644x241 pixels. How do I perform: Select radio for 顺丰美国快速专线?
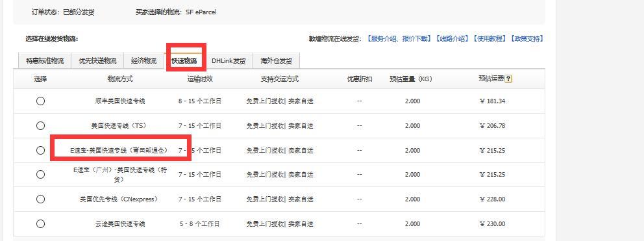tap(40, 101)
